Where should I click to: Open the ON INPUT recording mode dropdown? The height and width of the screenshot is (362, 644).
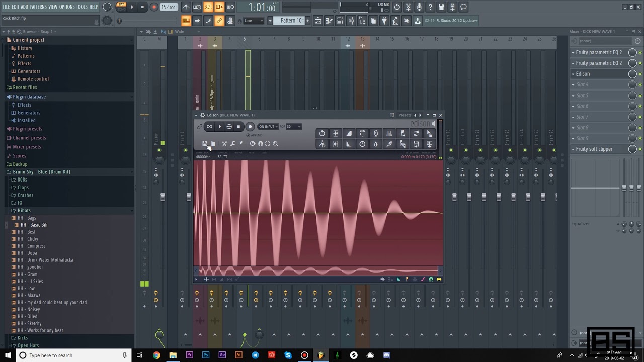[x=268, y=127]
